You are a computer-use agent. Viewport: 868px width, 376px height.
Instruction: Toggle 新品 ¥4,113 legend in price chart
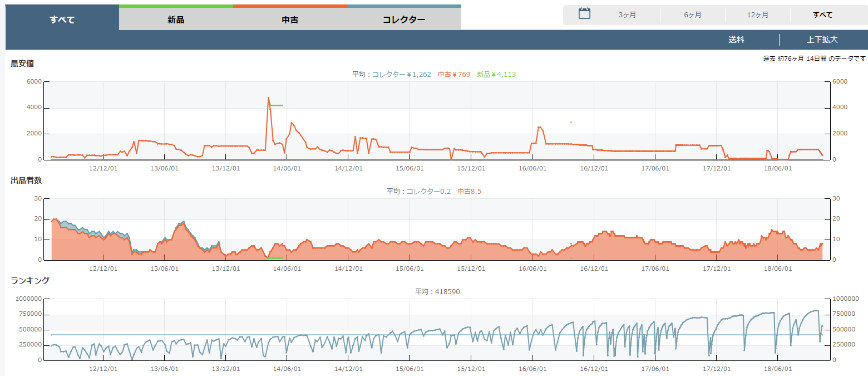click(496, 74)
